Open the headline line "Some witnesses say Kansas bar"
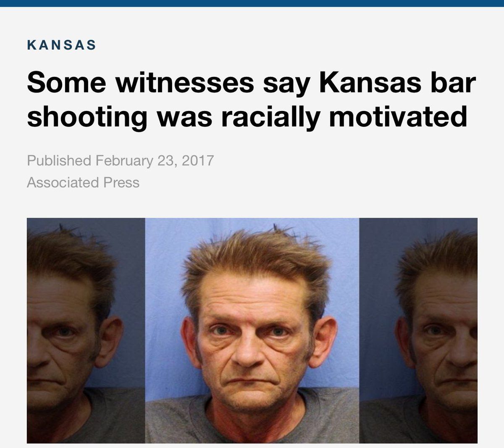Screen dimensions: 504x448 (251, 82)
